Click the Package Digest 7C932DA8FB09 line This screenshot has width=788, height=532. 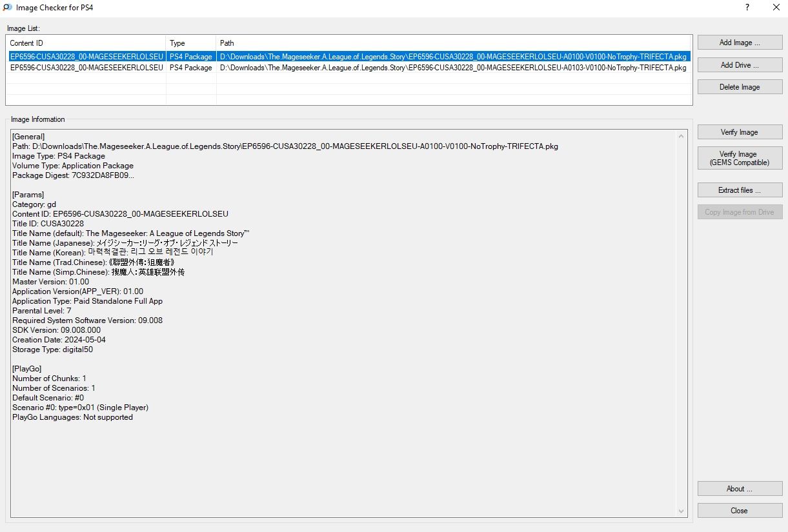coord(73,175)
